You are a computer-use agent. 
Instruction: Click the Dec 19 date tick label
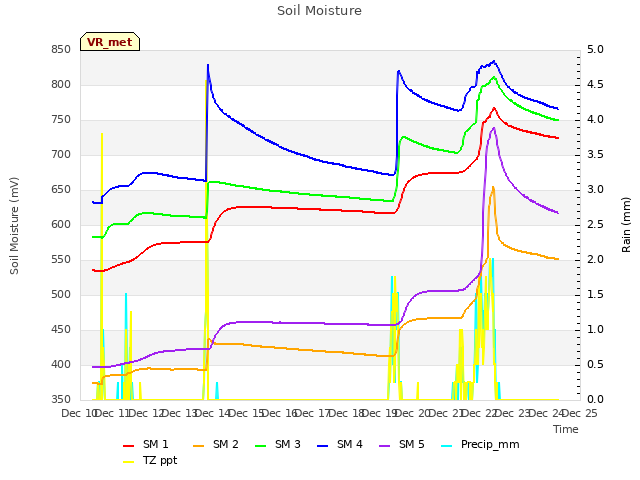[x=380, y=414]
